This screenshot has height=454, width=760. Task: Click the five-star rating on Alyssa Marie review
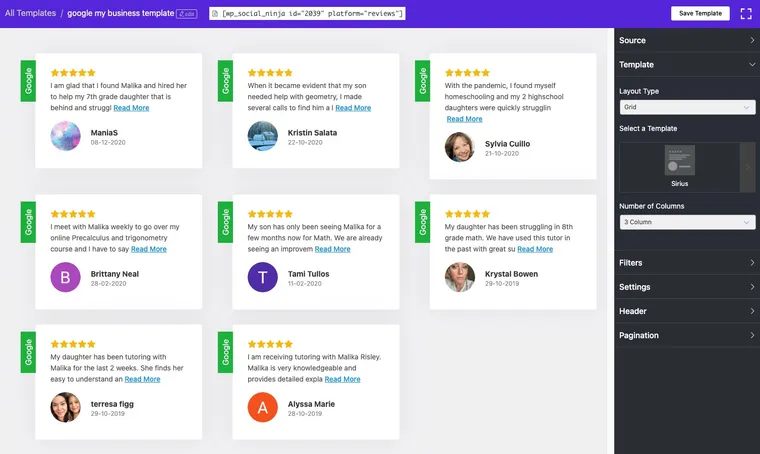[270, 344]
